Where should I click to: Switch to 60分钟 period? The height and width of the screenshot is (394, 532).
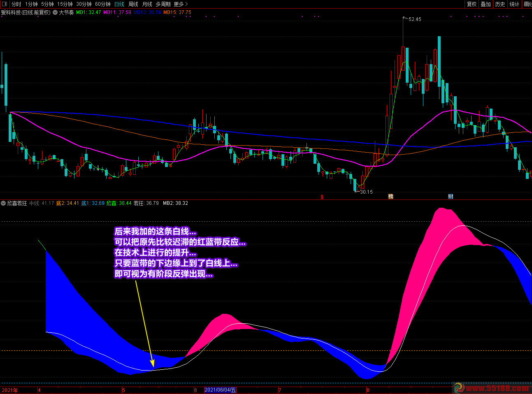[103, 4]
